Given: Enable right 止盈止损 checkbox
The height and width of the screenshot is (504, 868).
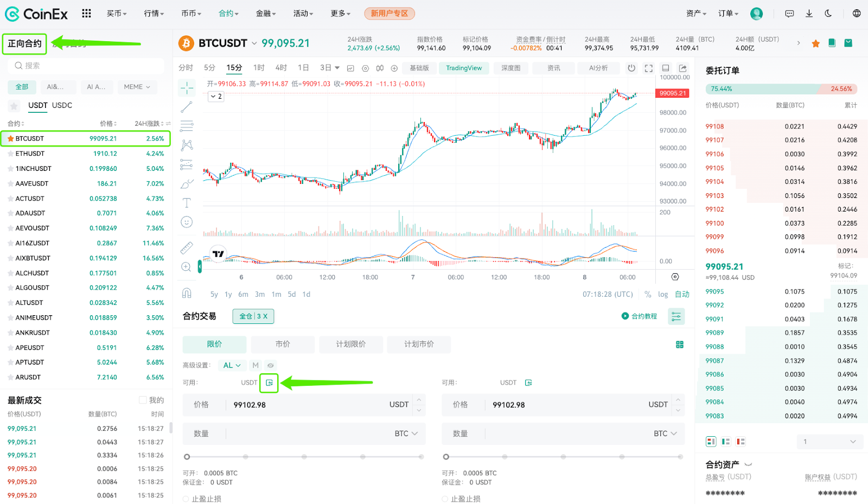Looking at the screenshot, I should (x=445, y=499).
